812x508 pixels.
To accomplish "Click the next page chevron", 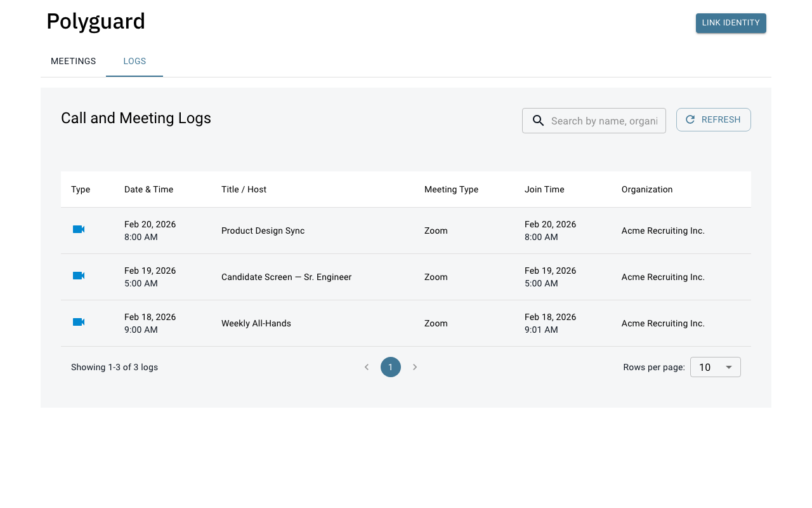I will tap(415, 366).
